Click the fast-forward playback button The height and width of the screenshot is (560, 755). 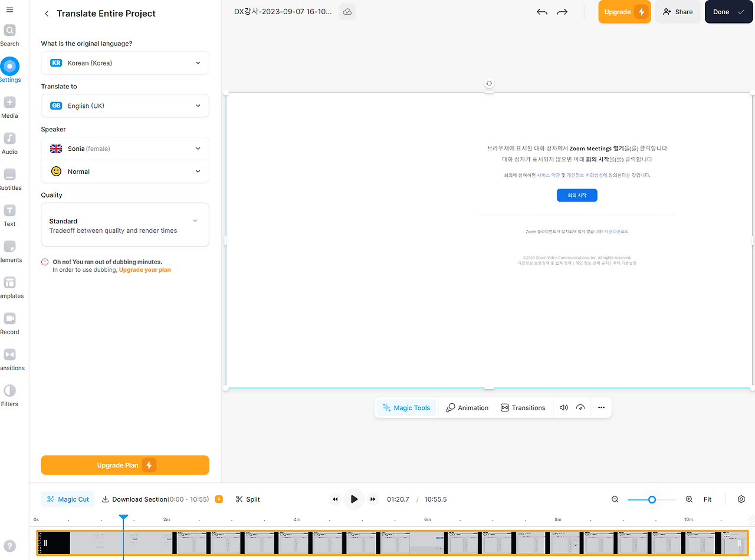click(373, 499)
